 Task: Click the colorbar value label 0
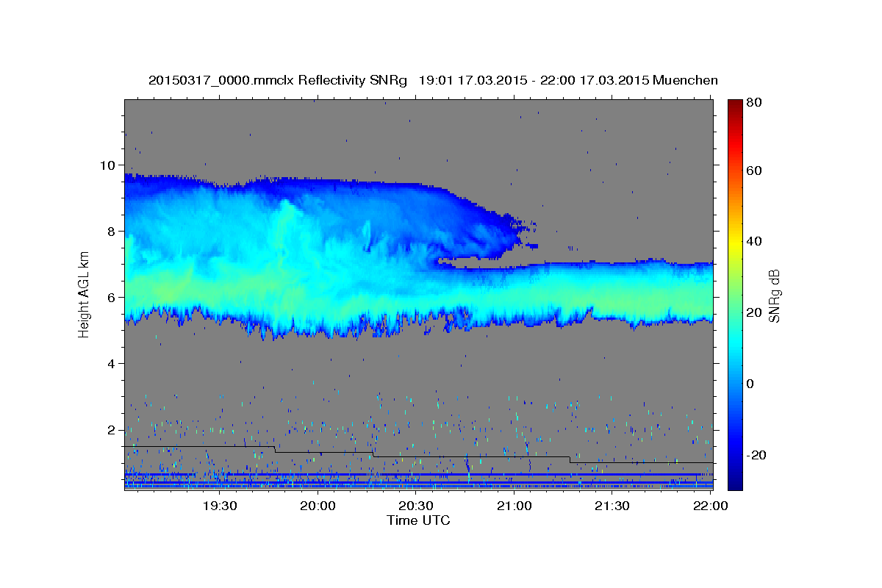(750, 384)
